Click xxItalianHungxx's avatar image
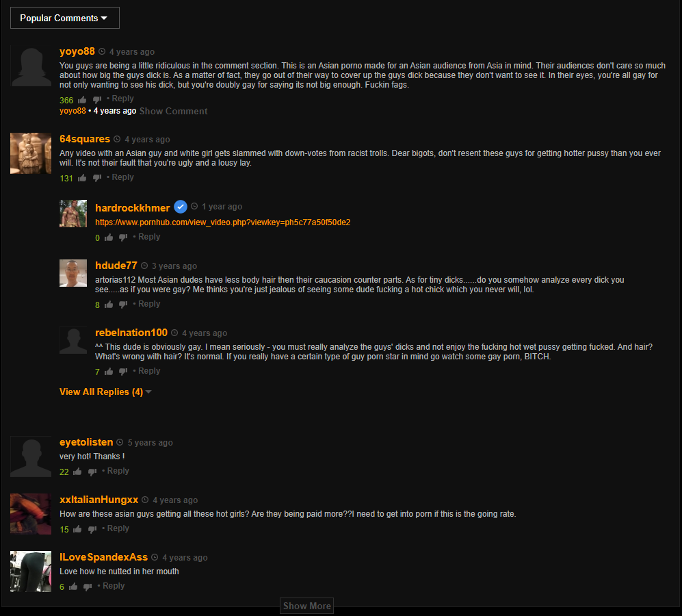This screenshot has height=616, width=682. 31,514
